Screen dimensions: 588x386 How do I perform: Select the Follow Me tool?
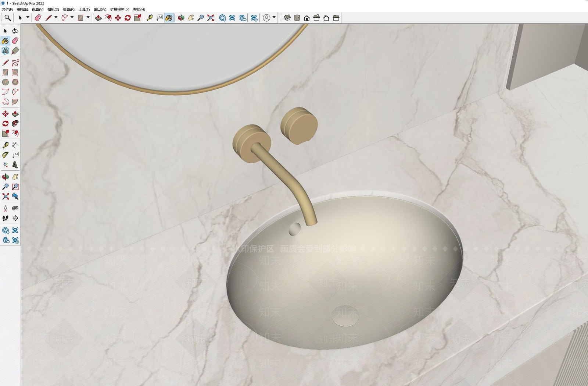pyautogui.click(x=15, y=123)
